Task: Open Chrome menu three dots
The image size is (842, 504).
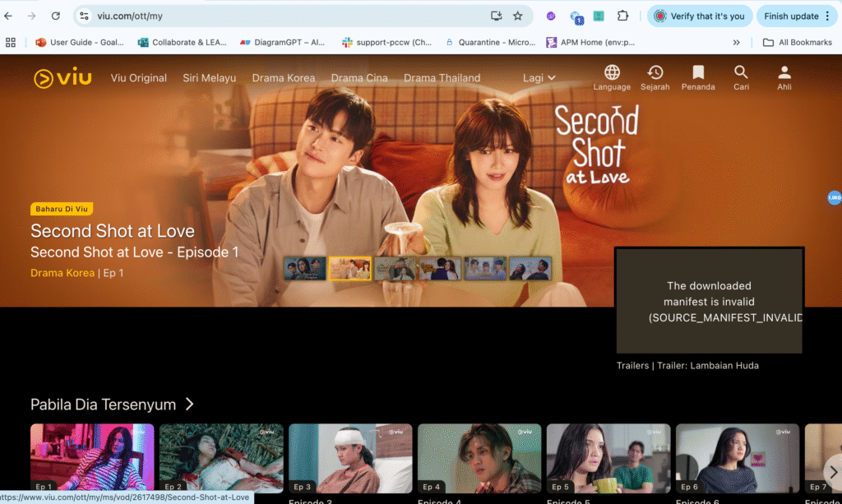Action: [827, 16]
